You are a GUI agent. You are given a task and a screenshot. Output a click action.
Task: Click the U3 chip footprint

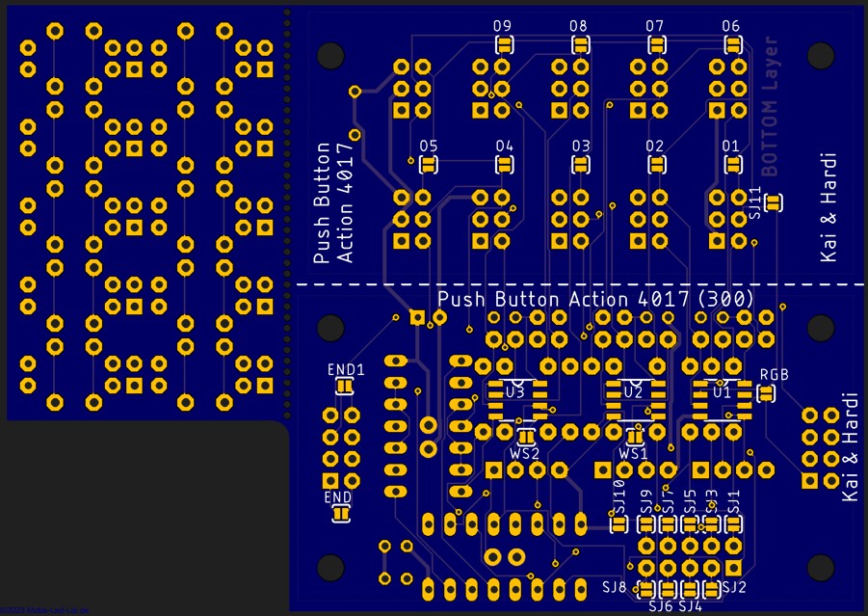[514, 399]
